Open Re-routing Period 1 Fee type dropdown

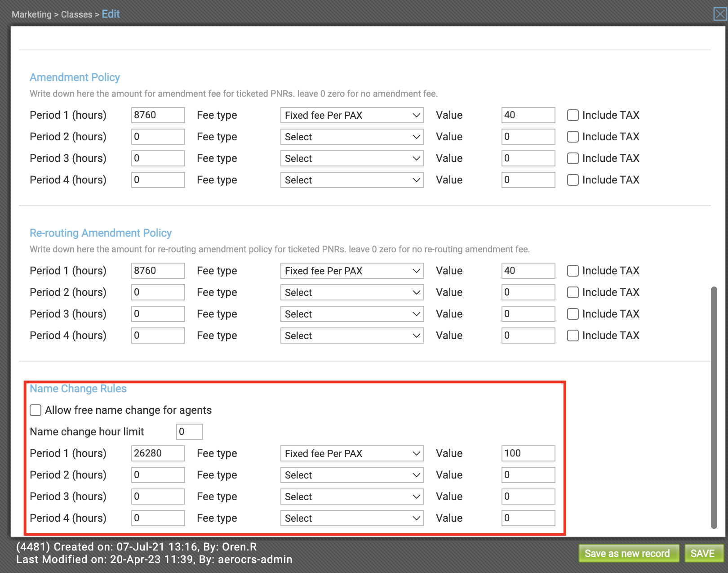point(352,271)
